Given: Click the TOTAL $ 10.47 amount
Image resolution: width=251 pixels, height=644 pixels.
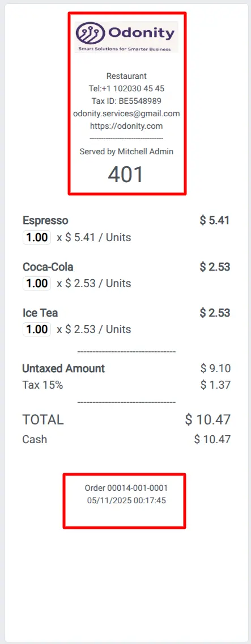Looking at the screenshot, I should [207, 420].
